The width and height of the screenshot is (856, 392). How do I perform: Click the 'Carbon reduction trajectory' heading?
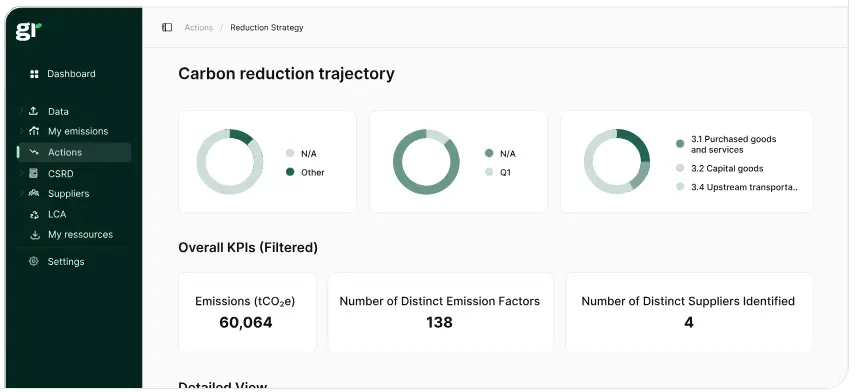click(286, 74)
